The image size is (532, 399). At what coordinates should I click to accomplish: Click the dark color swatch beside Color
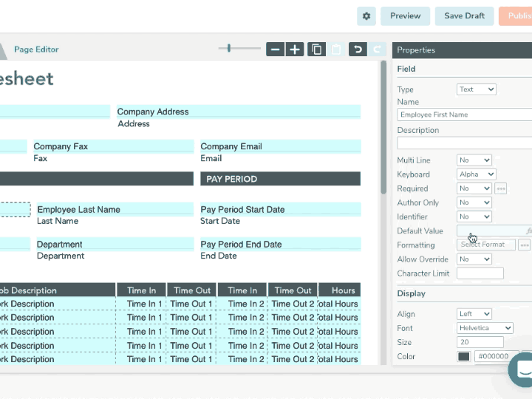(x=463, y=356)
